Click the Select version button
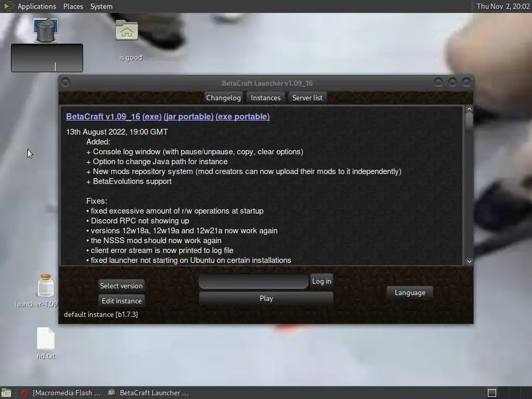 click(x=121, y=286)
